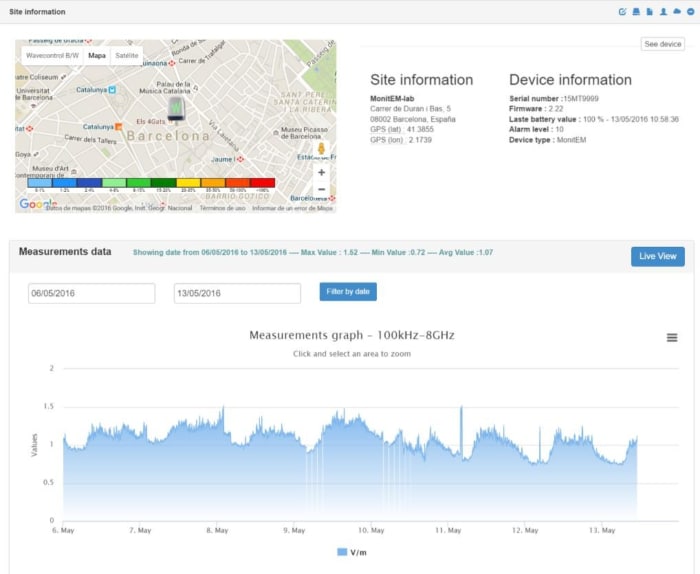Click the cloud icon in header

click(676, 12)
